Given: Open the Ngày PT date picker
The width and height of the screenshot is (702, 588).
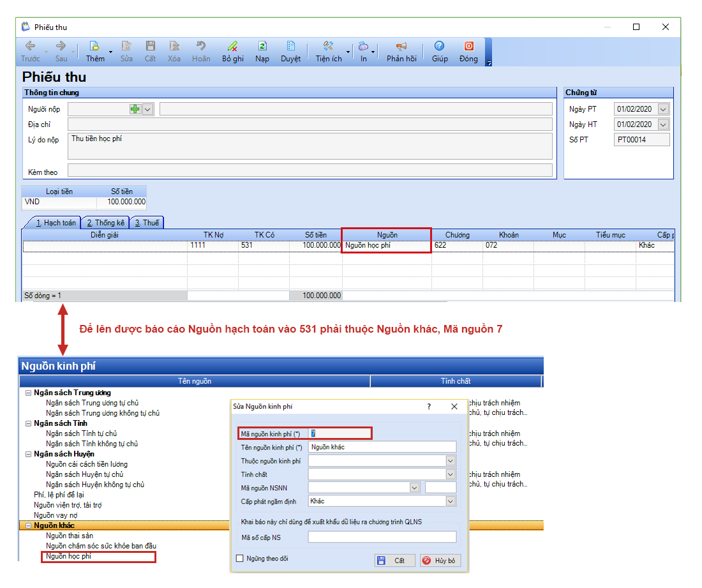Looking at the screenshot, I should 664,109.
